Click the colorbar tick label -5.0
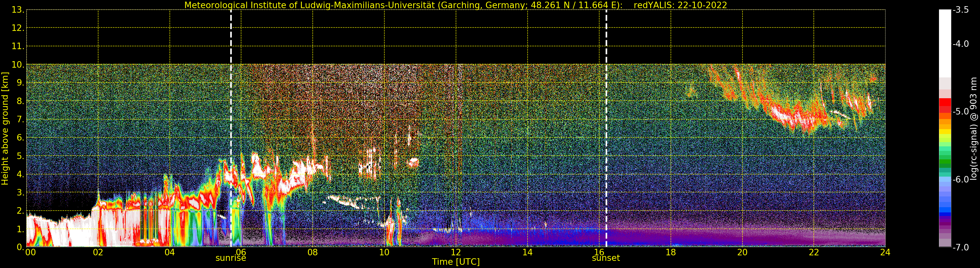This screenshot has height=268, width=980. 961,112
